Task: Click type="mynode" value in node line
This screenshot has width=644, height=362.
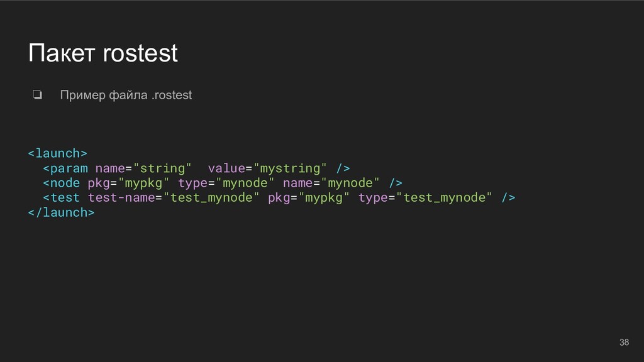Action: pyautogui.click(x=245, y=183)
